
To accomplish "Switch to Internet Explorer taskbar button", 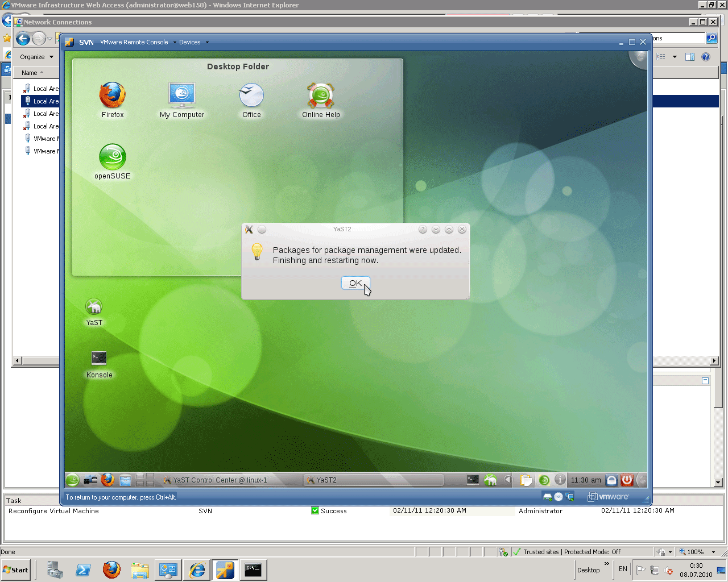I will [197, 569].
